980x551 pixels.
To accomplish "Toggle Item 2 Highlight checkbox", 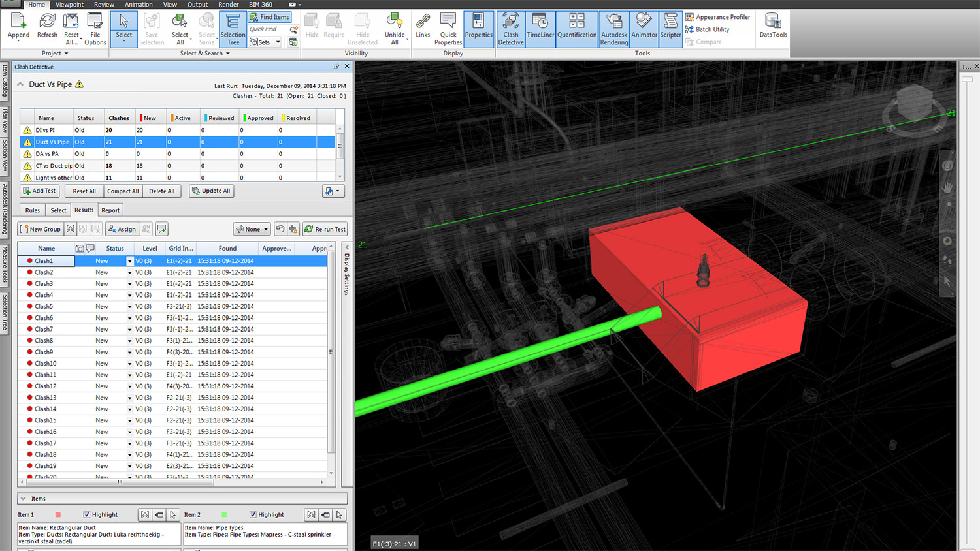I will click(253, 514).
